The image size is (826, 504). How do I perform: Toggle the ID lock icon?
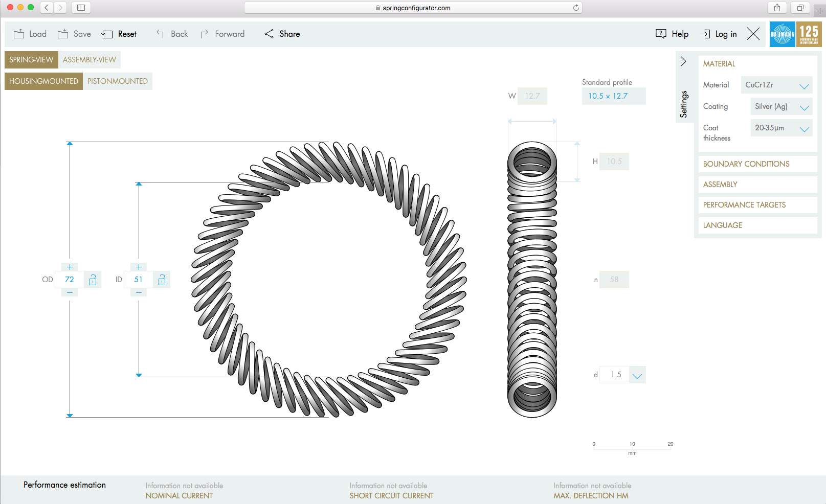162,280
